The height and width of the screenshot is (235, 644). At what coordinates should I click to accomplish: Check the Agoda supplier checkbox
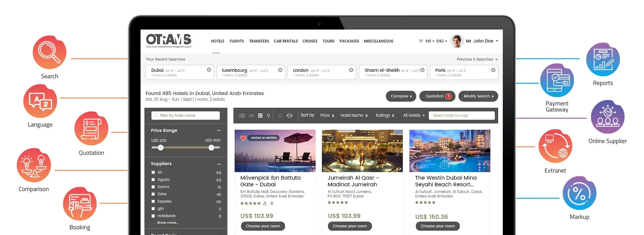pos(153,180)
